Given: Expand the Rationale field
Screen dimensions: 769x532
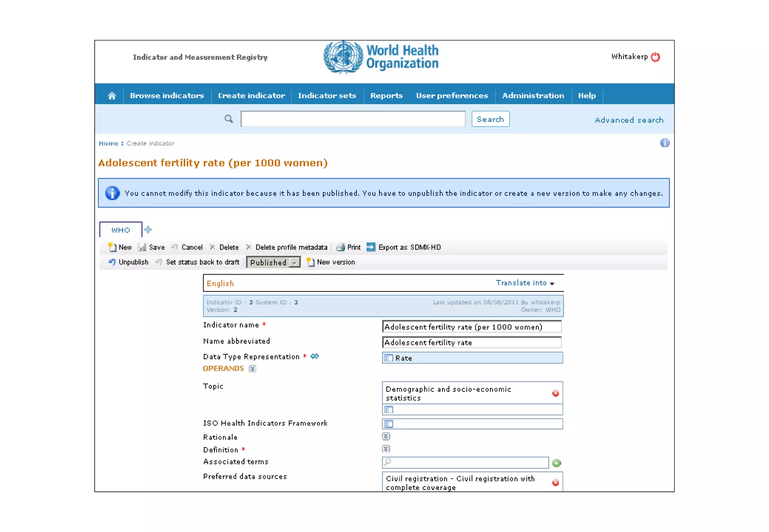Looking at the screenshot, I should pyautogui.click(x=386, y=436).
